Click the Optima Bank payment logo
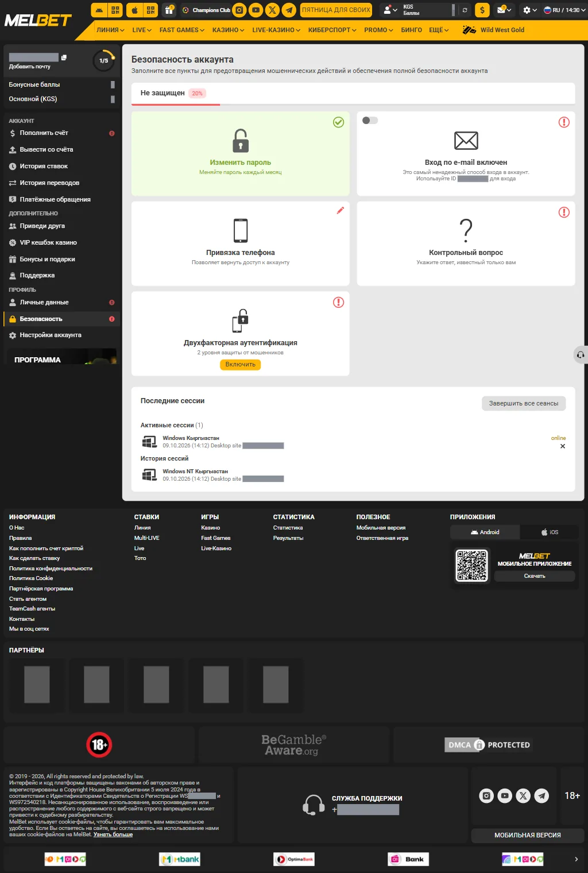Screen dimensions: 588x873 pos(294,859)
